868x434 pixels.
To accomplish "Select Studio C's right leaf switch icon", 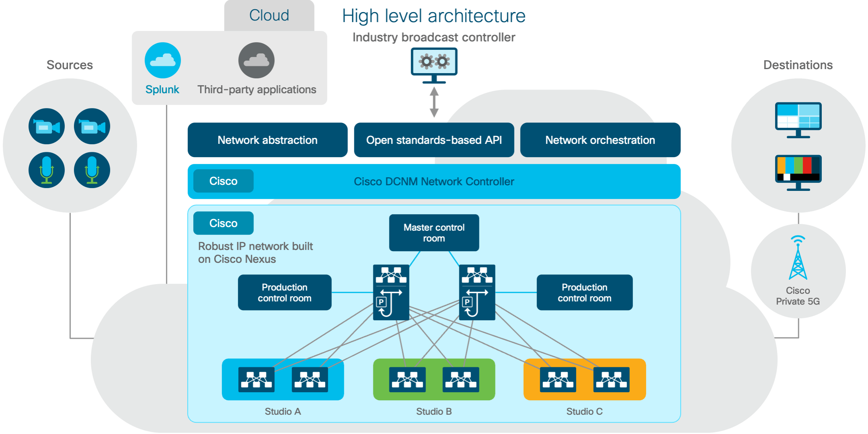I will tap(612, 379).
